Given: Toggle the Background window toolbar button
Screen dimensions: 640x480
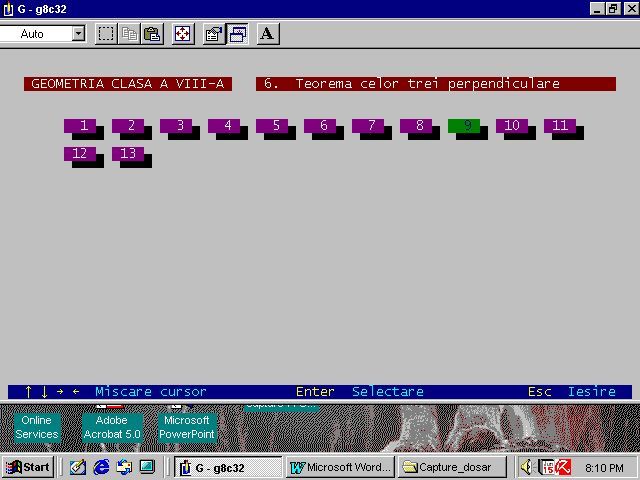Looking at the screenshot, I should [238, 34].
